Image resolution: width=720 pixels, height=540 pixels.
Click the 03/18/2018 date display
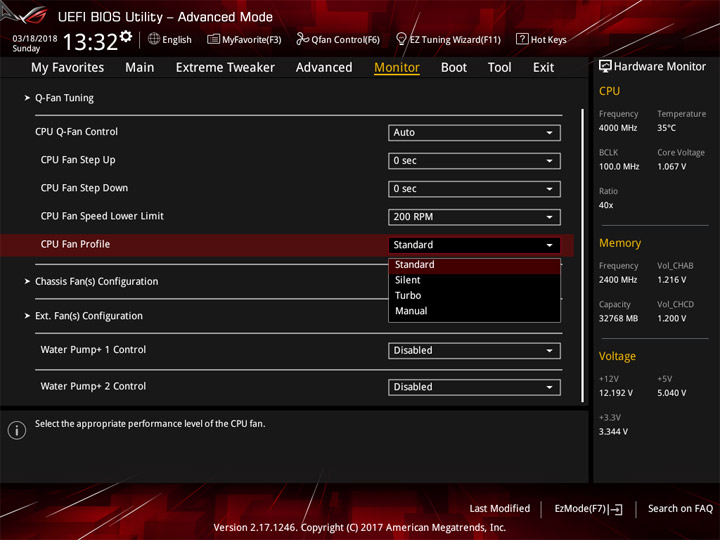click(x=35, y=39)
